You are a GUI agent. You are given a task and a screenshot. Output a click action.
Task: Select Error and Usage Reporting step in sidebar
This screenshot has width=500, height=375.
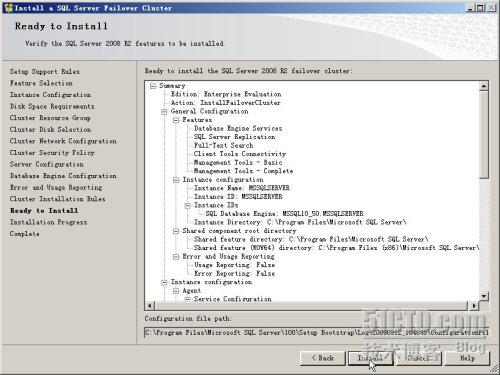pyautogui.click(x=56, y=188)
